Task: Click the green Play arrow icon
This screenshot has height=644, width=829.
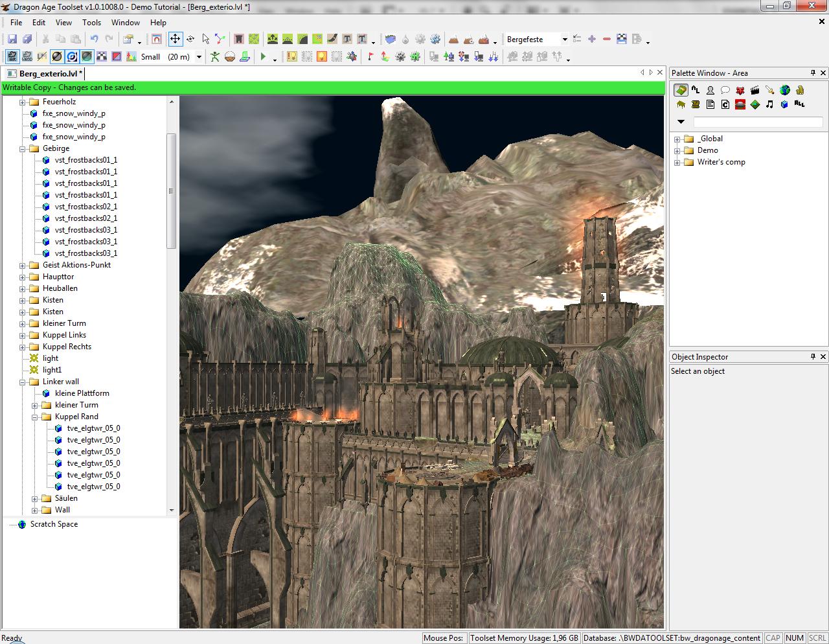Action: click(263, 57)
